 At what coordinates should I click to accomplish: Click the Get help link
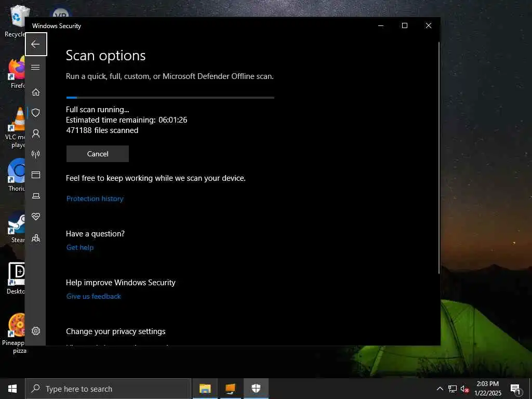[79, 247]
